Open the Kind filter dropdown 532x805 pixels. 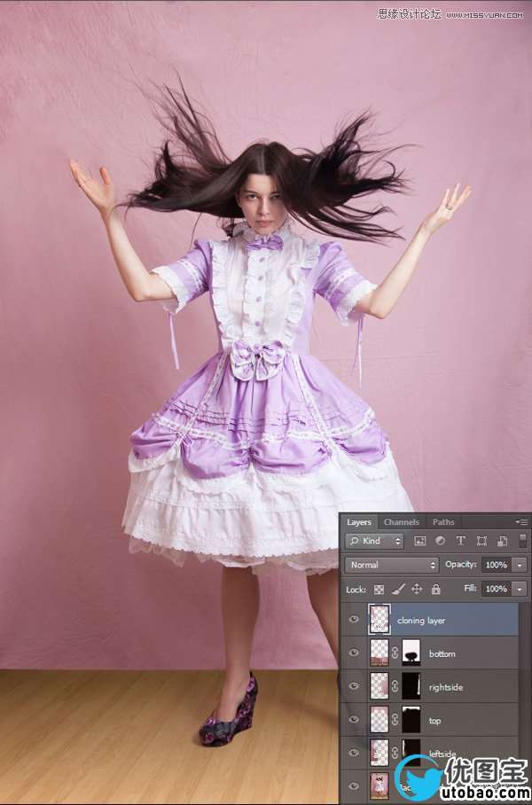pos(375,541)
